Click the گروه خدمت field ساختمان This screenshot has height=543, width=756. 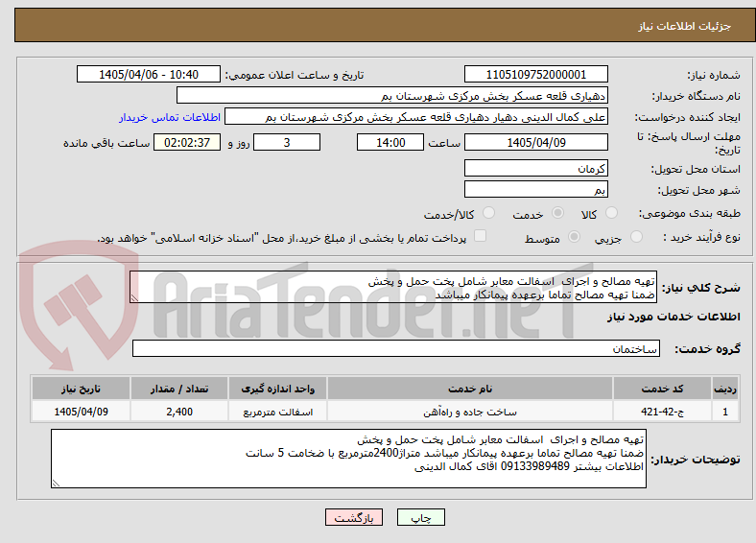click(396, 348)
